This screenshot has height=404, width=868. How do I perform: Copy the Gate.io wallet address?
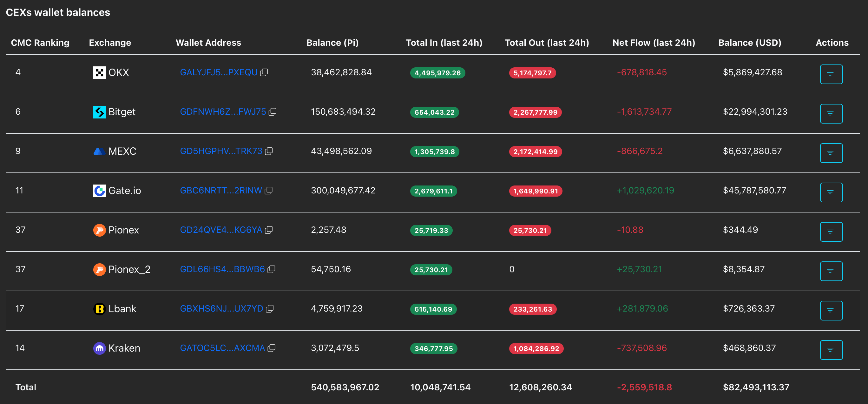[x=269, y=191]
